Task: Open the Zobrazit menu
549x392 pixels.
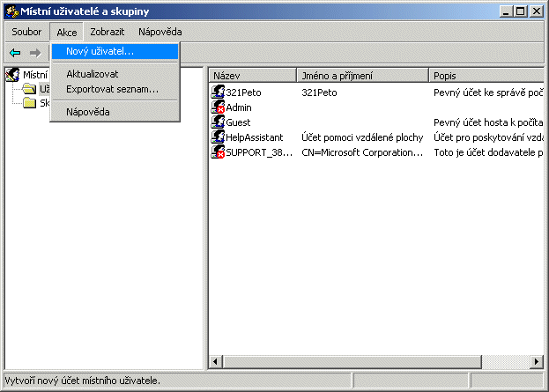Action: click(x=106, y=32)
